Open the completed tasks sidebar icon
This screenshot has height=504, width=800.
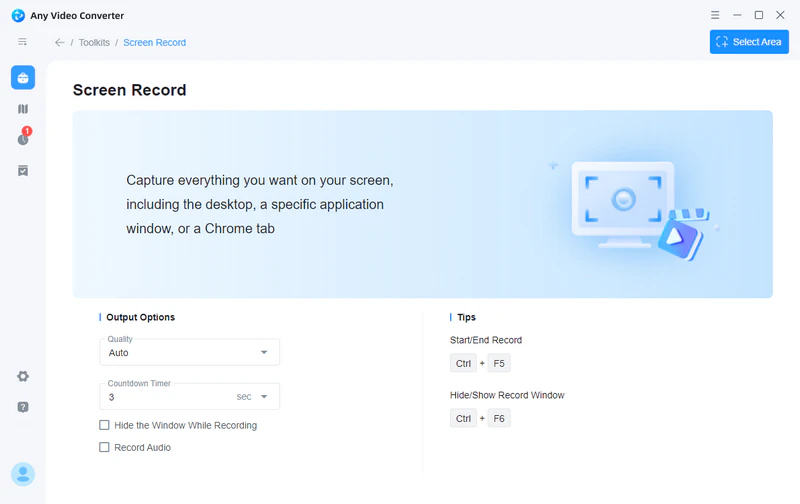(23, 171)
